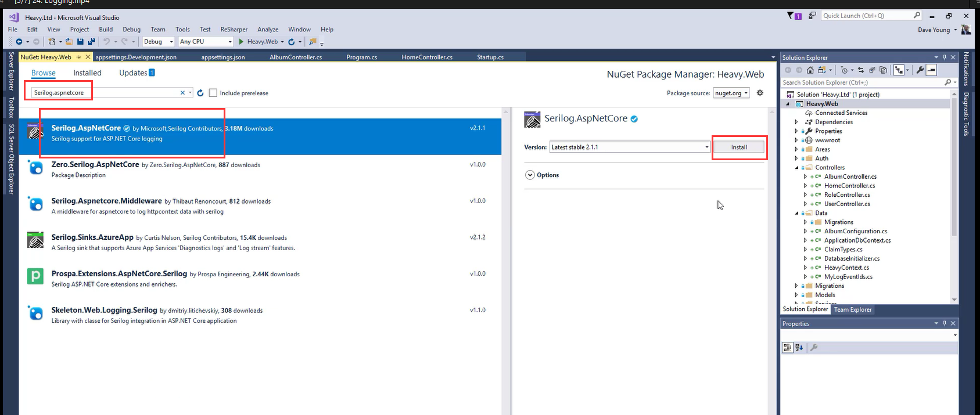This screenshot has width=980, height=415.
Task: Expand the Dependencies node in Solution Explorer
Action: click(x=796, y=122)
